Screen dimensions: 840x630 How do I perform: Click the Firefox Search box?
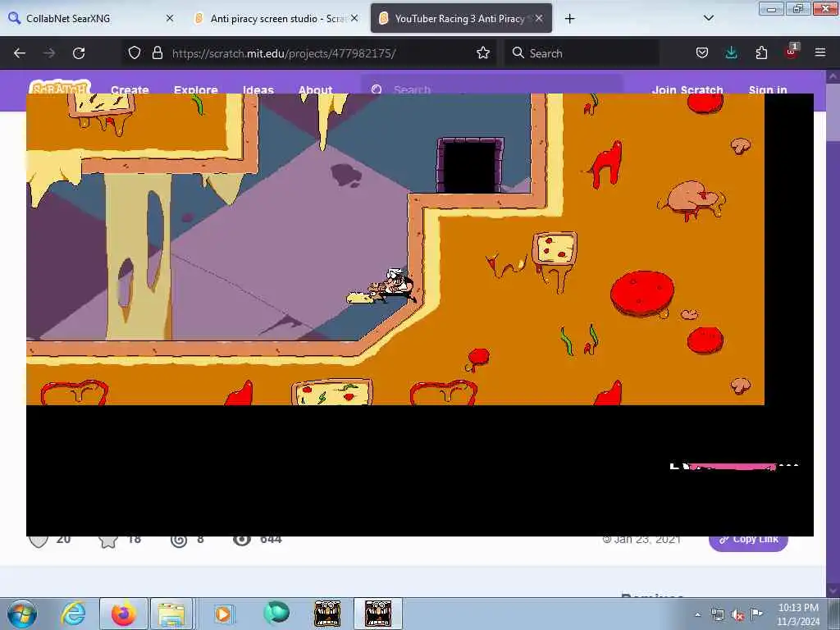click(582, 53)
